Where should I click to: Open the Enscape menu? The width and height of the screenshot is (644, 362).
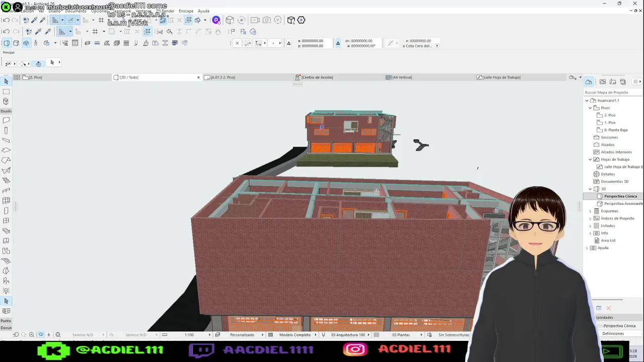186,11
